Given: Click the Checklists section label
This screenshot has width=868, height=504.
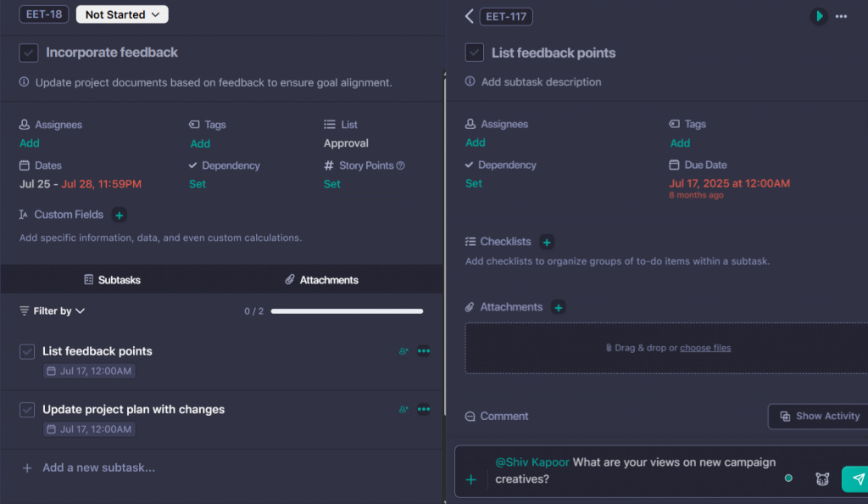Looking at the screenshot, I should coord(505,242).
